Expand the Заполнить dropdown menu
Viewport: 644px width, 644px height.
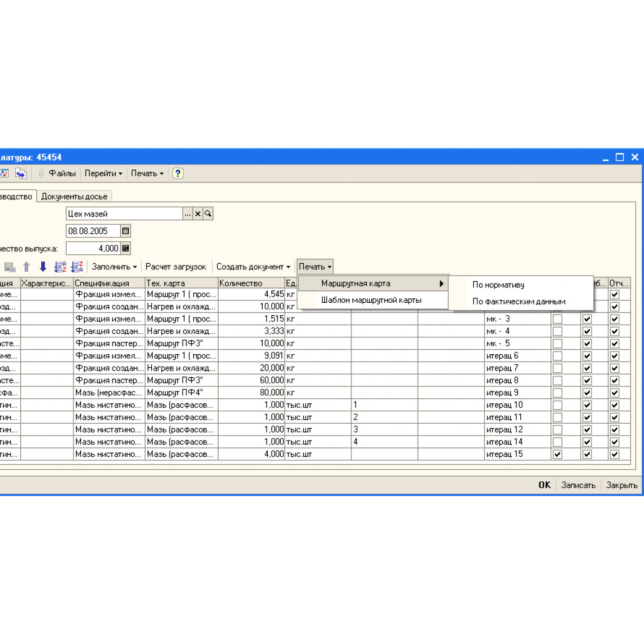pos(114,267)
